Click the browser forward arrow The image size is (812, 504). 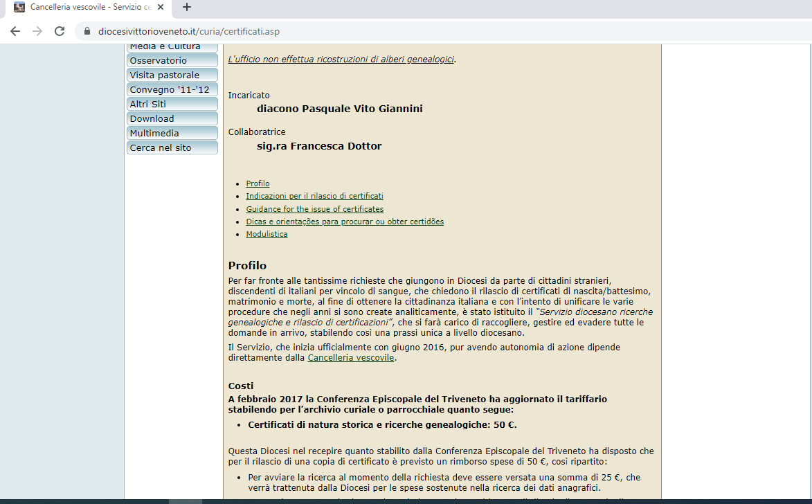37,31
